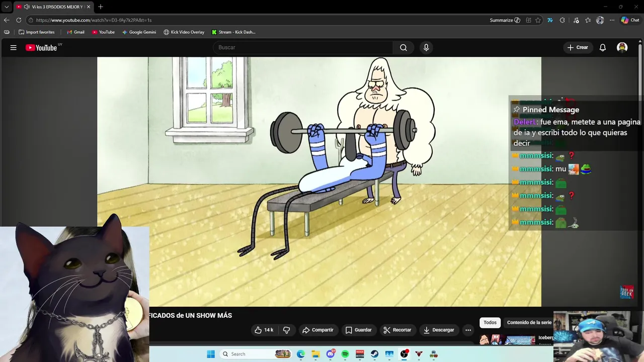Click Pinned Message header in chat overlay
The height and width of the screenshot is (362, 644).
tap(550, 110)
